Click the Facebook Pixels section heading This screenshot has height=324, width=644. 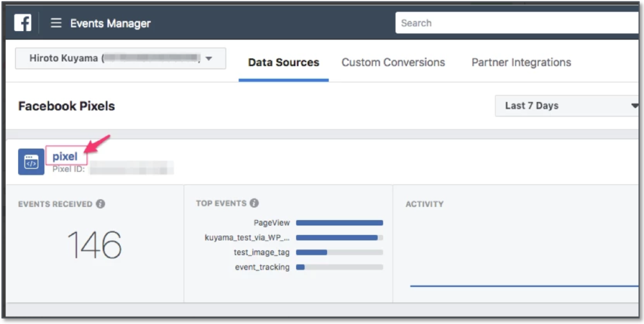coord(66,106)
